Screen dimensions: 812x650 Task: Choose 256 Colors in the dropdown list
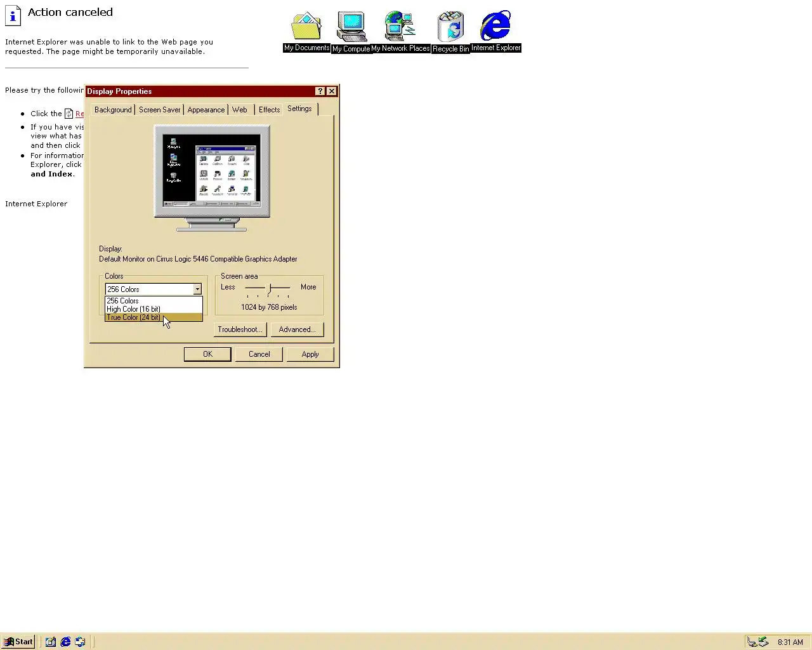tap(154, 301)
